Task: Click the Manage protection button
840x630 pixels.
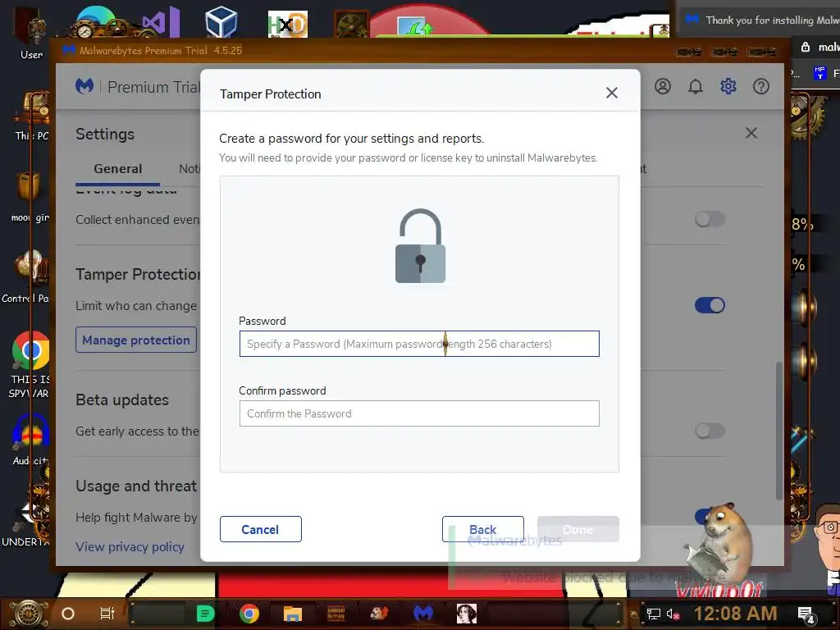Action: (x=136, y=340)
